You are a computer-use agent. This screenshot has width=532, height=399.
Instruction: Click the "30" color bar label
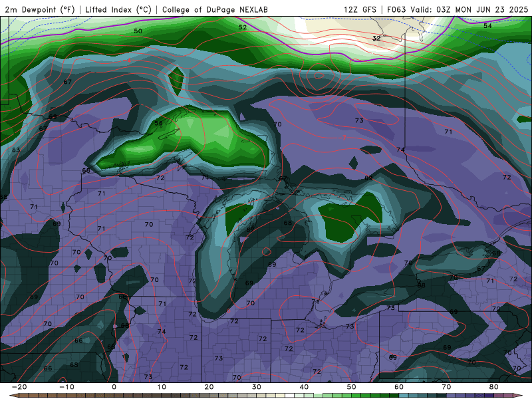click(257, 387)
